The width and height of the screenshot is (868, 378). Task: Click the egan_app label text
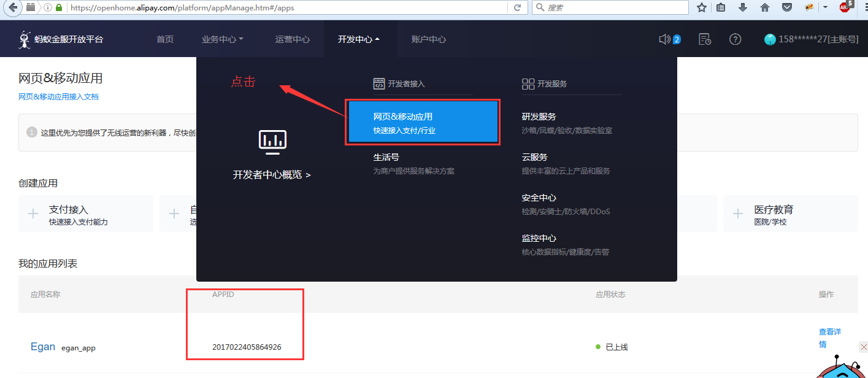tap(79, 348)
